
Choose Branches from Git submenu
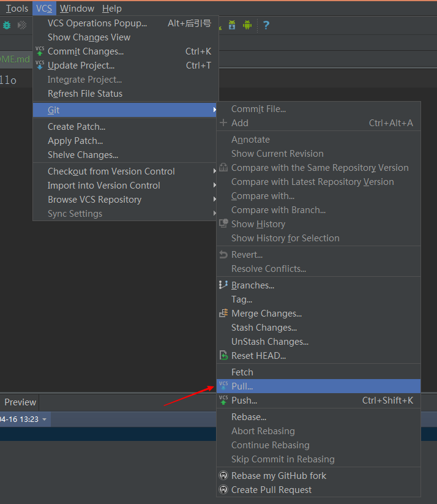[318, 285]
